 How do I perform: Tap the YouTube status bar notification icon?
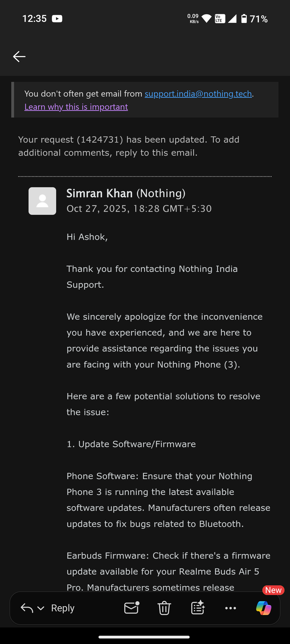tap(57, 19)
